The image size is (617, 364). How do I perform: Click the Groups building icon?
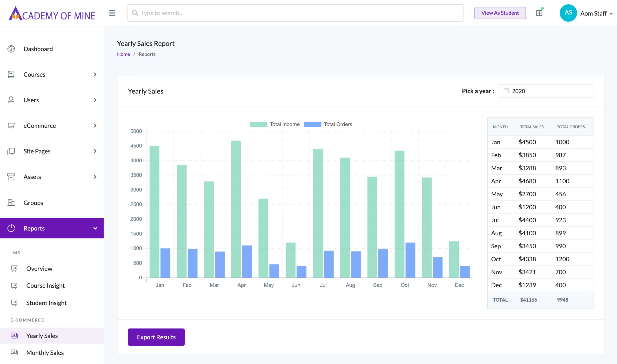pos(11,203)
